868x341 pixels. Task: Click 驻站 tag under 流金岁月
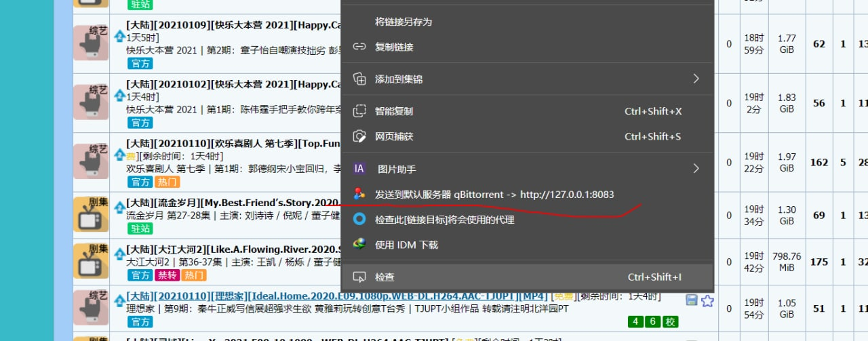(x=140, y=228)
